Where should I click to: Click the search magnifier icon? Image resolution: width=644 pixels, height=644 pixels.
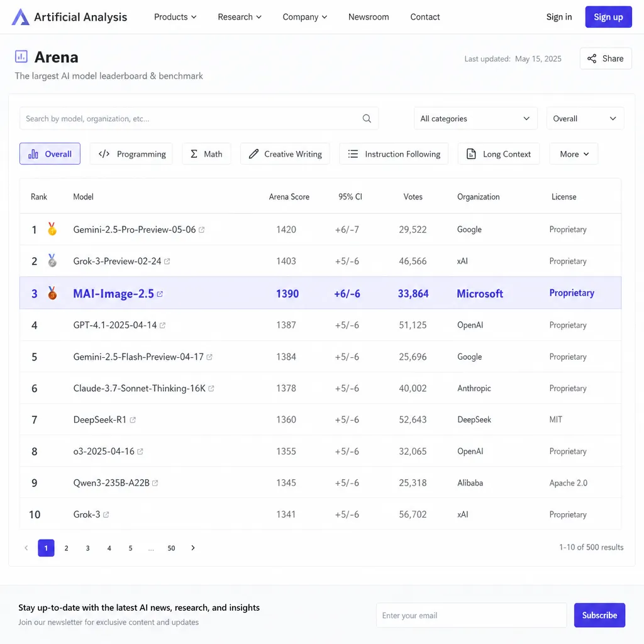(367, 119)
